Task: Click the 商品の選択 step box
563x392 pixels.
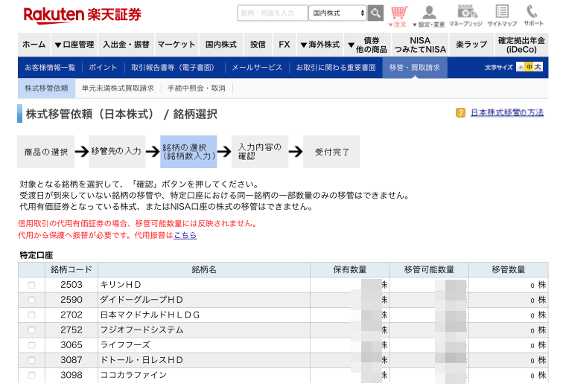Action: 46,152
